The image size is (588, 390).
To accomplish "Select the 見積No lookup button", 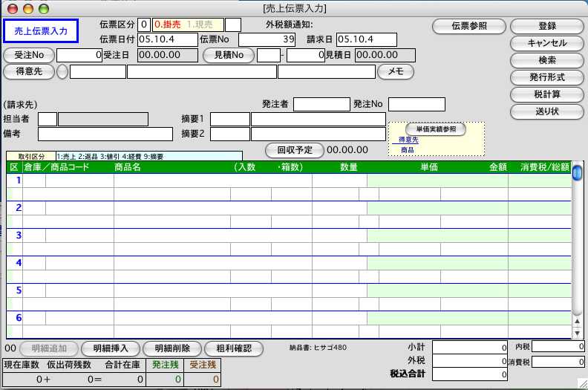I will click(228, 55).
